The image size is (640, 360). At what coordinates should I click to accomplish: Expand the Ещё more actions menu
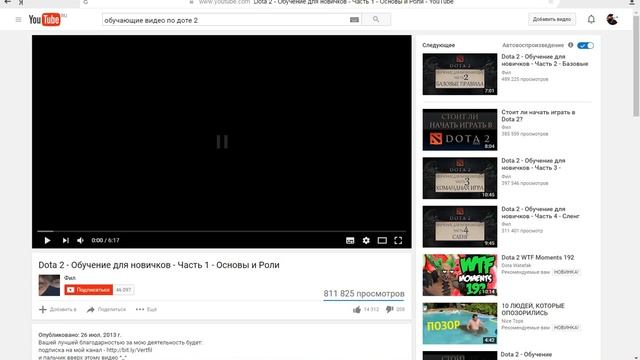[x=146, y=309]
